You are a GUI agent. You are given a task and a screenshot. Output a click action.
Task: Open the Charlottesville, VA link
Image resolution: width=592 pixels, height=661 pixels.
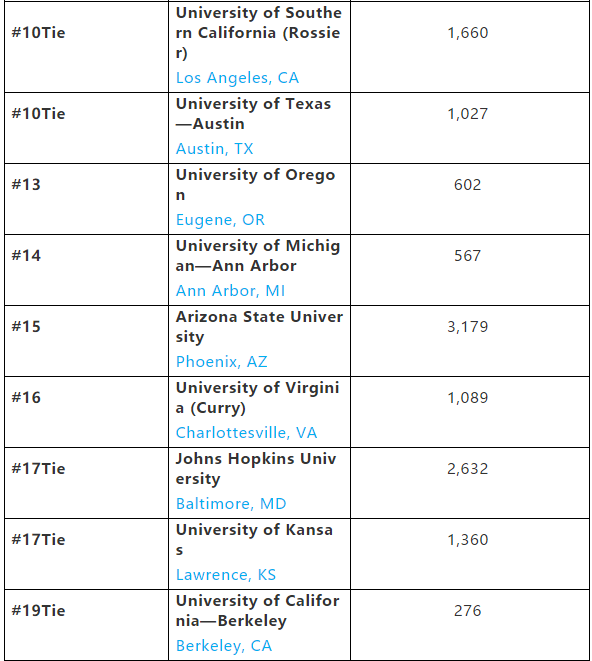point(246,433)
